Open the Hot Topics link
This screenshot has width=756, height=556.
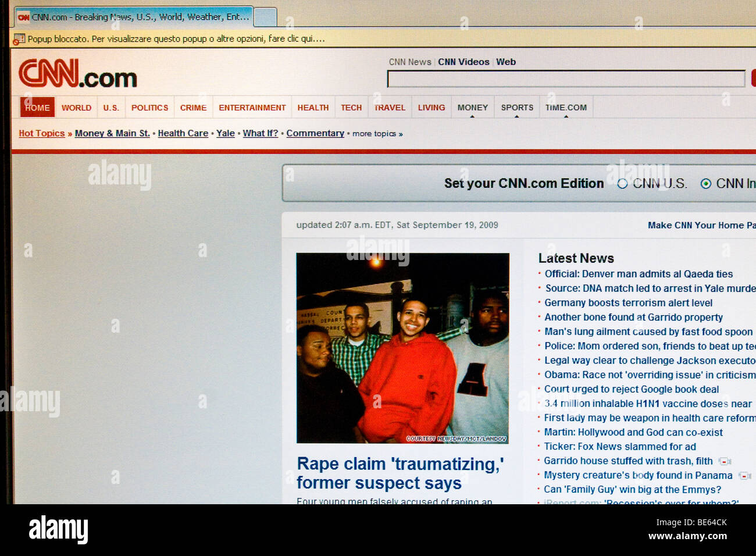click(x=41, y=133)
